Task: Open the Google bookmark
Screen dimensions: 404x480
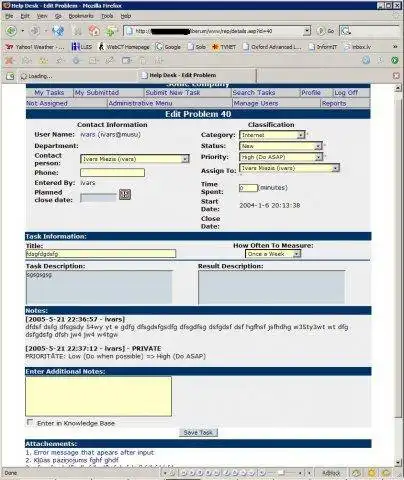Action: 168,47
